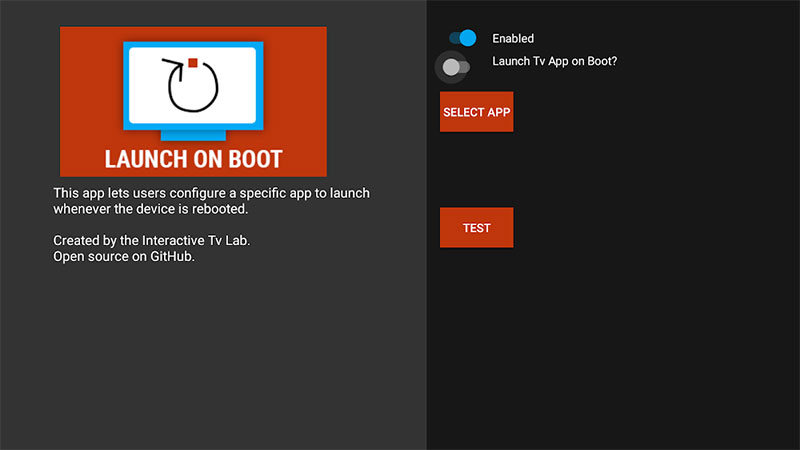Click 'Open source on GitHub.' text
Viewport: 800px width, 450px height.
[x=124, y=256]
